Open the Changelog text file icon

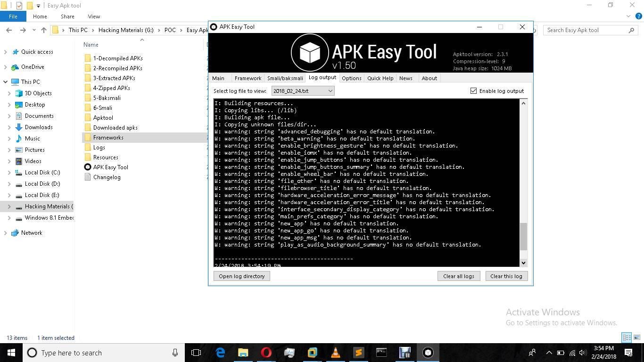(x=87, y=177)
